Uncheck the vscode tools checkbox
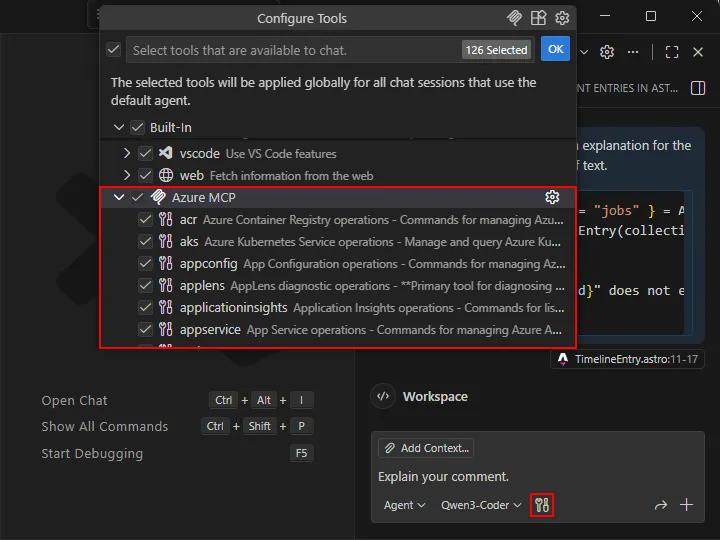The image size is (720, 540). pos(145,153)
